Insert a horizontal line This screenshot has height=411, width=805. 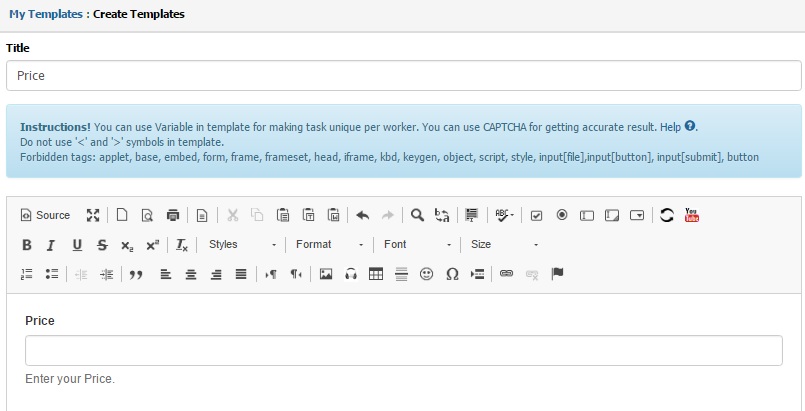tap(401, 275)
